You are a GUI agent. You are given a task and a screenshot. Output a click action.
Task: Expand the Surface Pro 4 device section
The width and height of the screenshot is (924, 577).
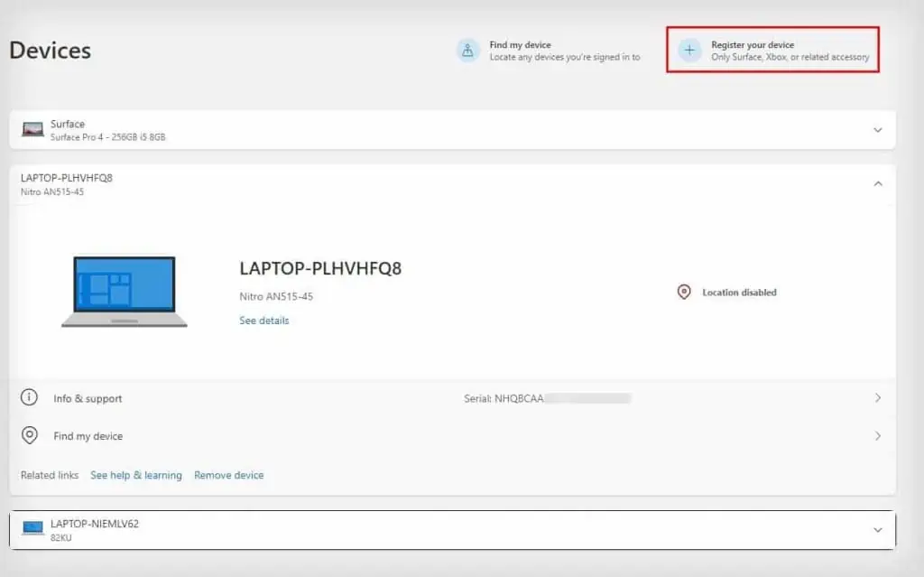pyautogui.click(x=877, y=129)
